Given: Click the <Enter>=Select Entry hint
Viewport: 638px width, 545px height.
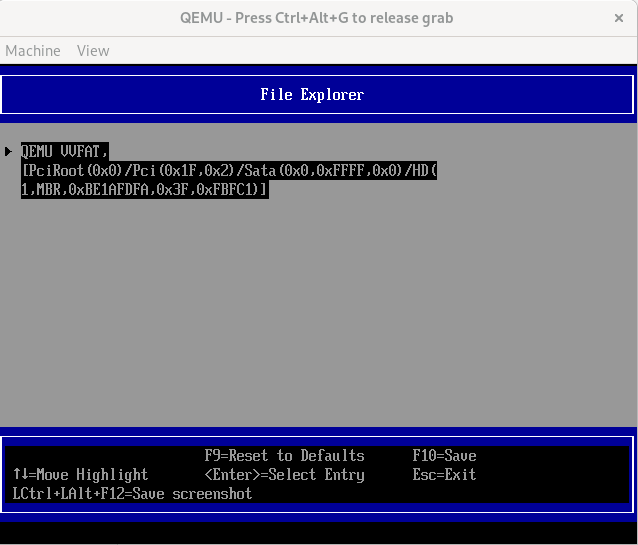Looking at the screenshot, I should 284,475.
